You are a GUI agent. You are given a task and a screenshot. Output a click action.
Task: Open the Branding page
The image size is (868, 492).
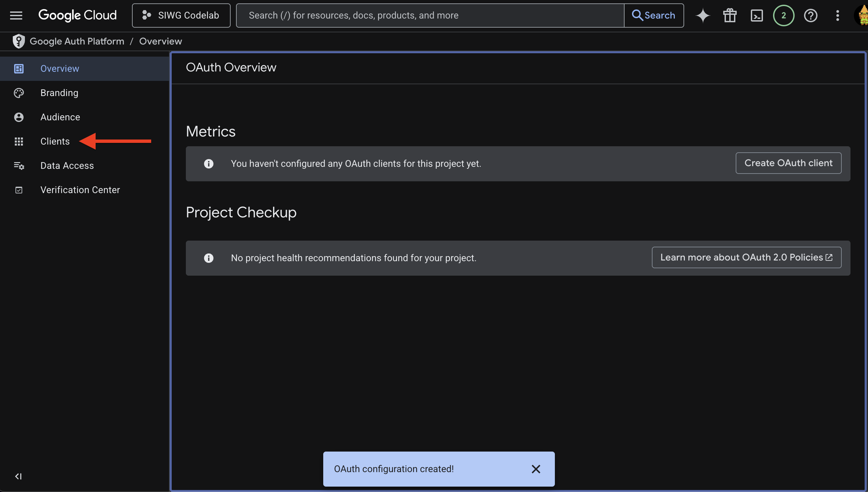coord(59,93)
